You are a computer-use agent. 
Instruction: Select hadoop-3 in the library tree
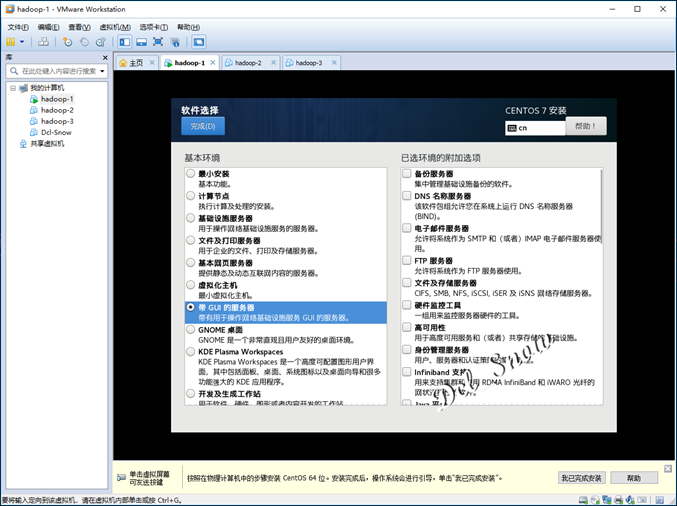[x=57, y=121]
